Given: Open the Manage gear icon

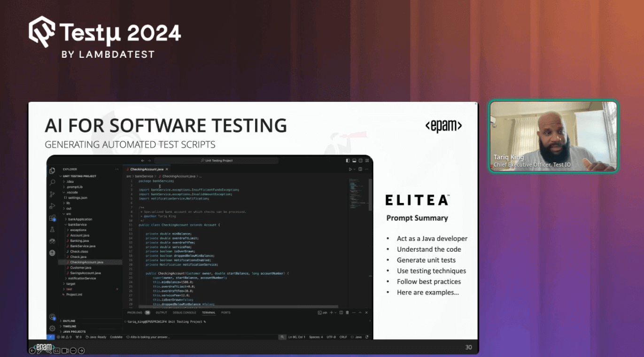Looking at the screenshot, I should coord(52,328).
